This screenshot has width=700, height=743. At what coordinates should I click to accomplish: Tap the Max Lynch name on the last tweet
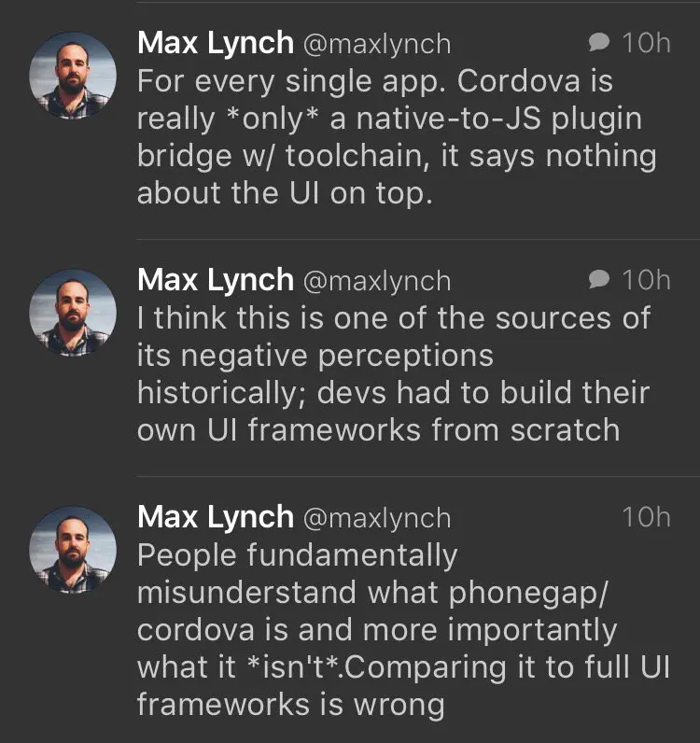tap(215, 516)
